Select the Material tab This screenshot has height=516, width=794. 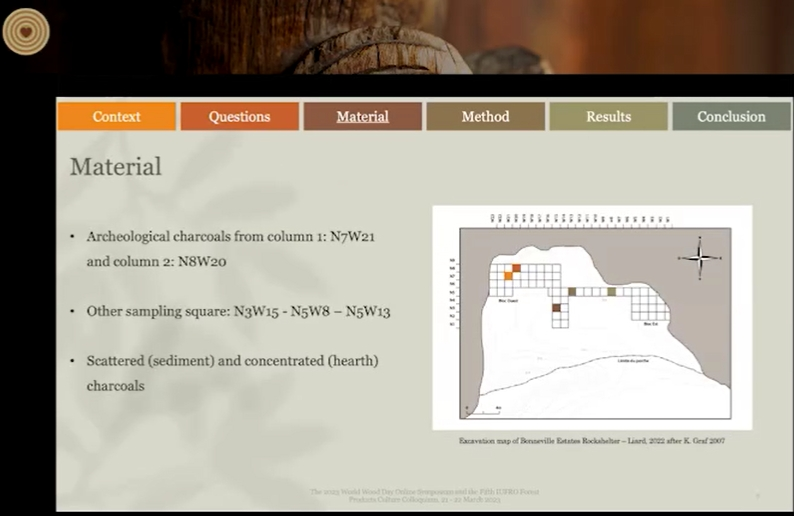pyautogui.click(x=362, y=116)
